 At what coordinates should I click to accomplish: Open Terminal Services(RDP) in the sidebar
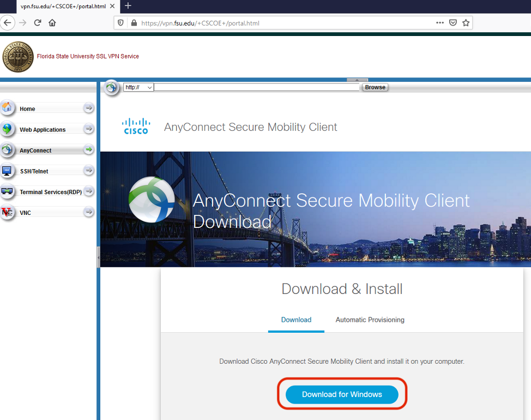[x=51, y=192]
